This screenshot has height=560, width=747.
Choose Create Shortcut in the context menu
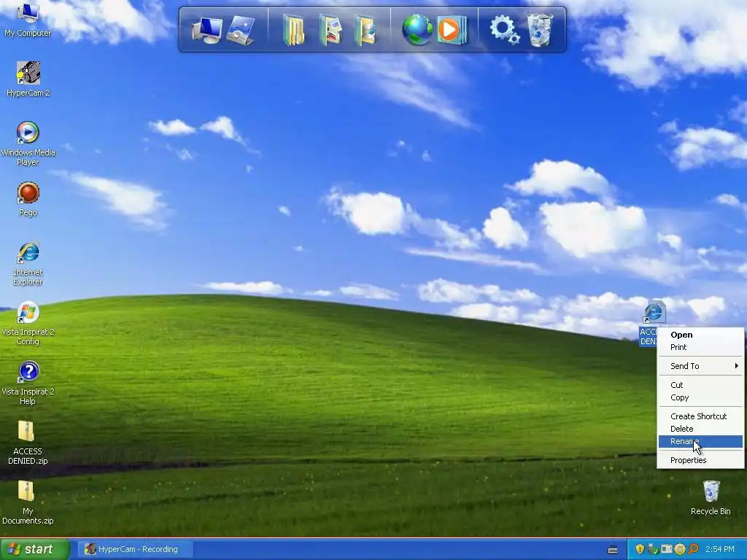pyautogui.click(x=700, y=416)
